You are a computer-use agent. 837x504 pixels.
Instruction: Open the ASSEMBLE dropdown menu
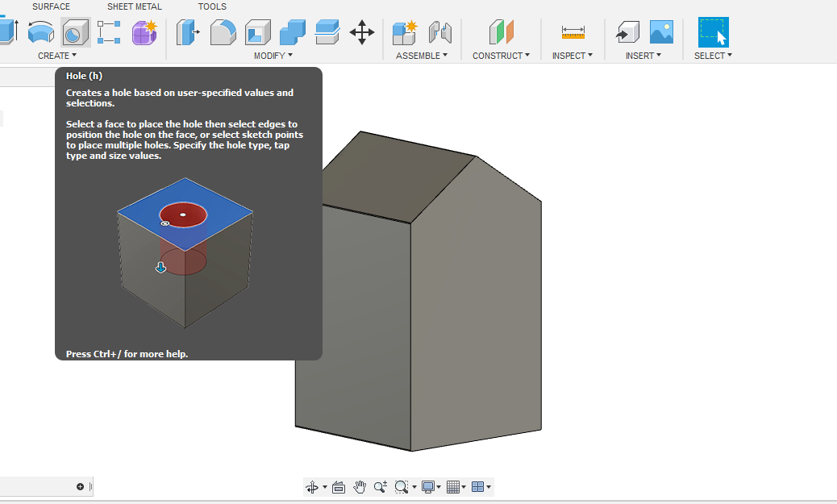[x=422, y=56]
